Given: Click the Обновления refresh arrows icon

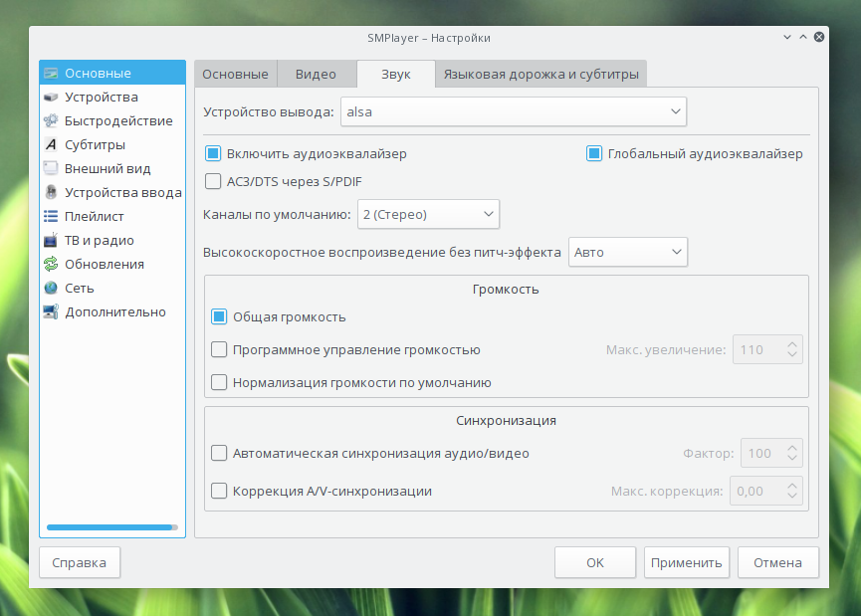Looking at the screenshot, I should tap(51, 264).
